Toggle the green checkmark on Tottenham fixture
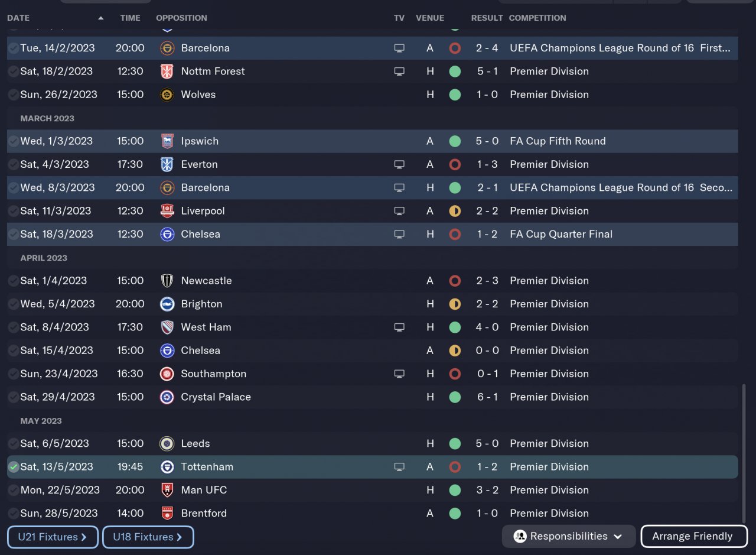This screenshot has width=756, height=555. click(x=14, y=467)
